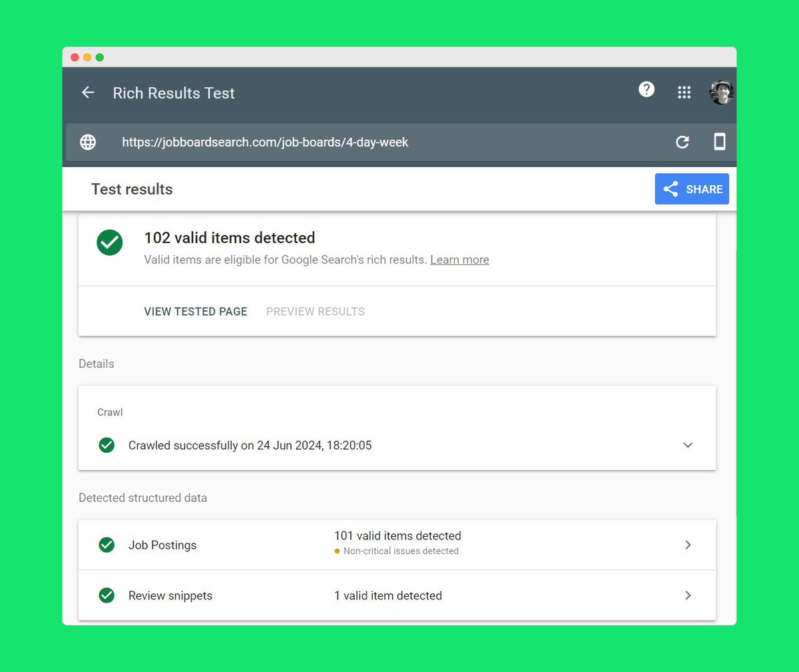Open the Learn more link
The image size is (799, 672).
pos(459,260)
